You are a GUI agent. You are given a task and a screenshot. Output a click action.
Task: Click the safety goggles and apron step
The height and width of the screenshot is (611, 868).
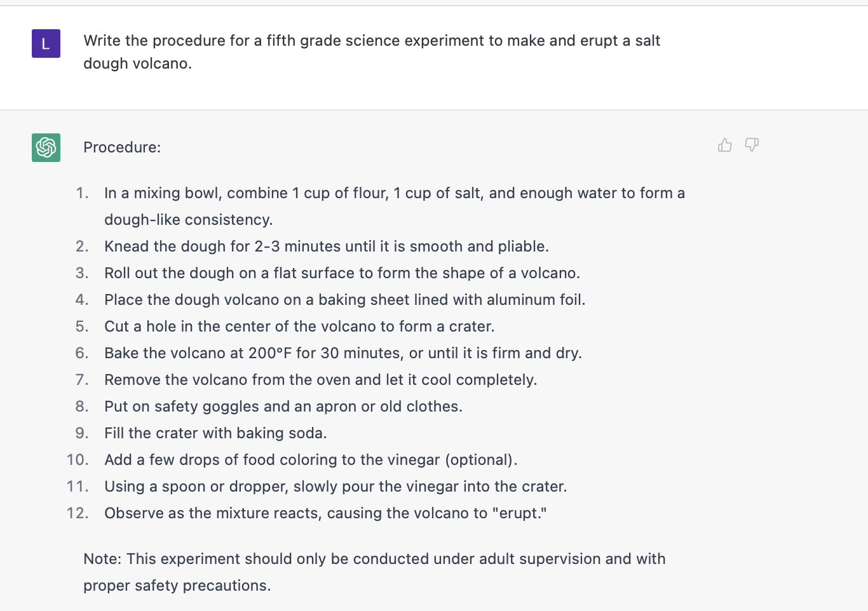click(283, 406)
